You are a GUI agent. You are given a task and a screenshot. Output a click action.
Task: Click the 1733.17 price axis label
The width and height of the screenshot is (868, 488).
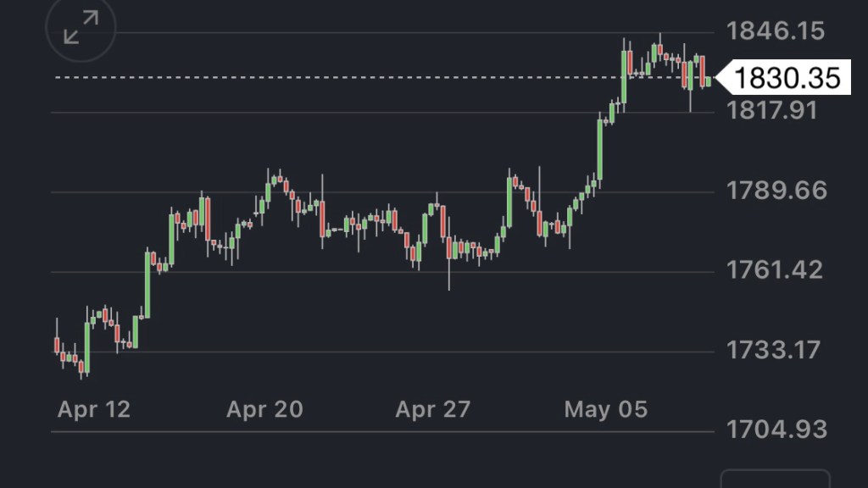pos(774,350)
